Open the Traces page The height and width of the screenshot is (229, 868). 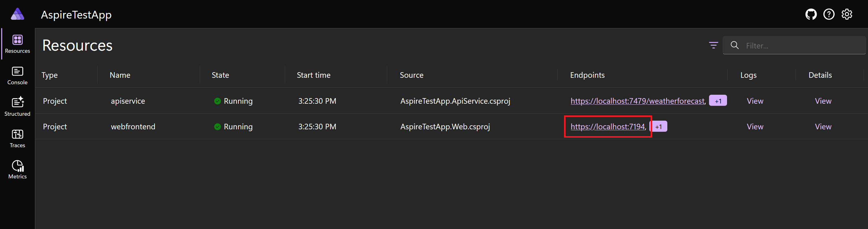coord(18,139)
